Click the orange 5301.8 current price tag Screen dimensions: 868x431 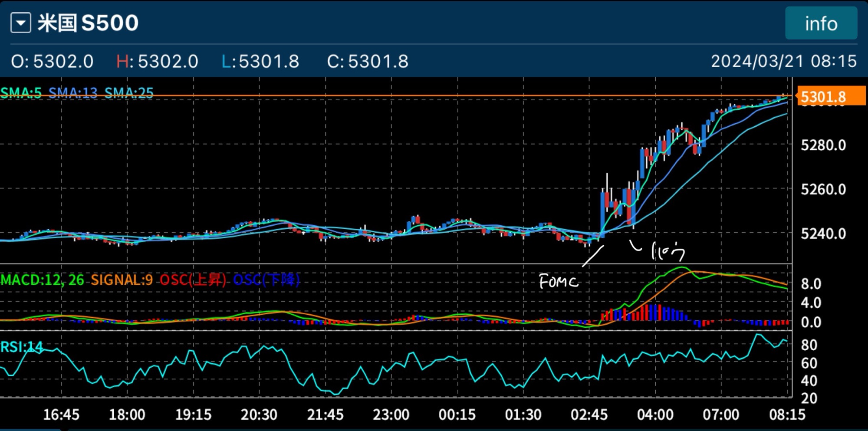click(830, 96)
